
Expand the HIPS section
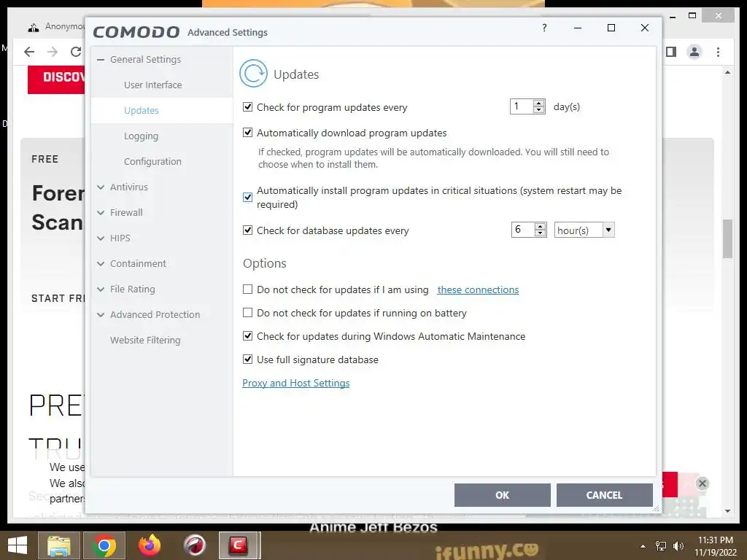[x=101, y=238]
